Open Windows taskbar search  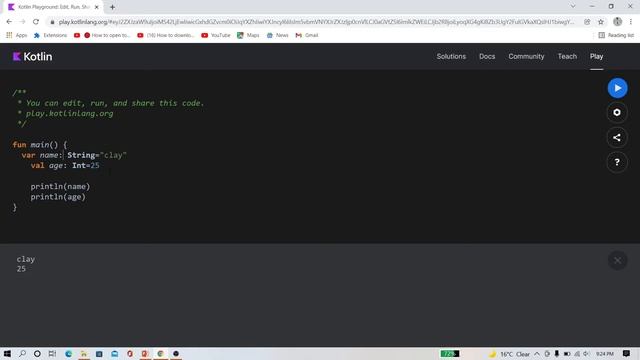(x=22, y=353)
